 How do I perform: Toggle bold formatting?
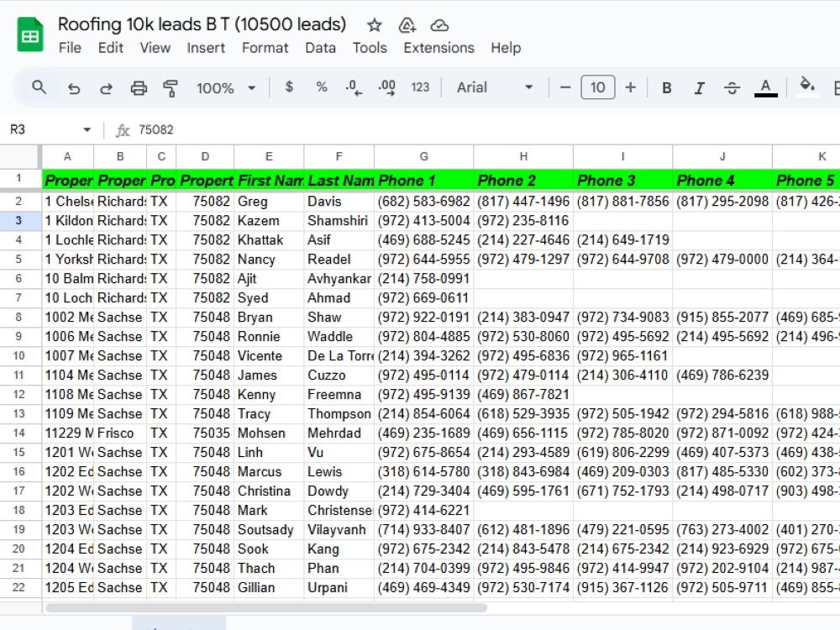(x=667, y=88)
